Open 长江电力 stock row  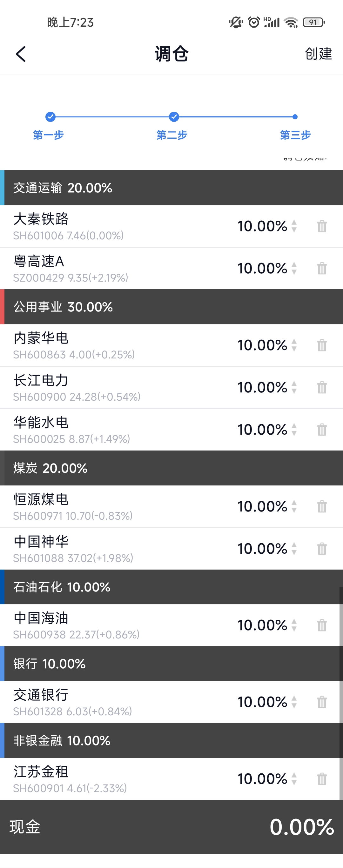(x=101, y=388)
